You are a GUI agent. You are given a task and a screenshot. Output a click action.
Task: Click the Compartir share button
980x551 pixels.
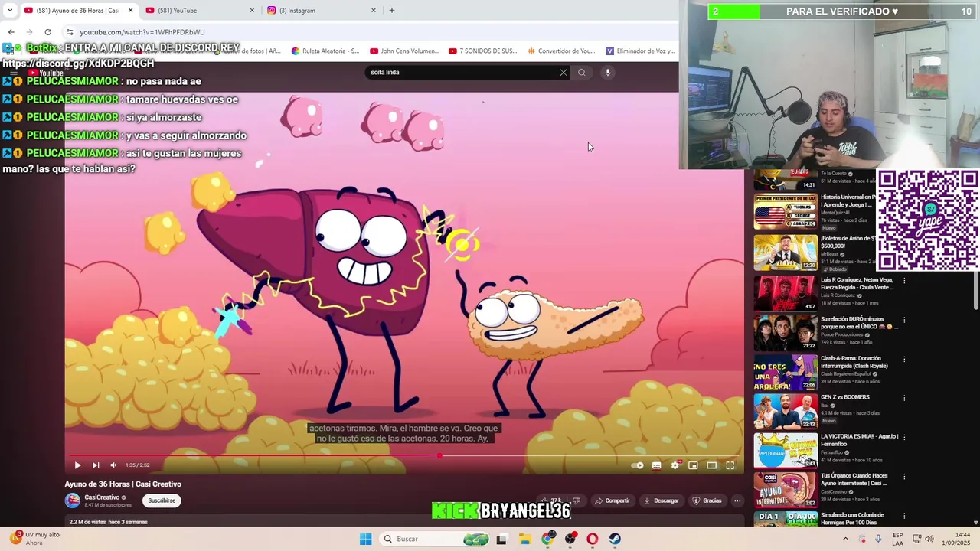612,500
